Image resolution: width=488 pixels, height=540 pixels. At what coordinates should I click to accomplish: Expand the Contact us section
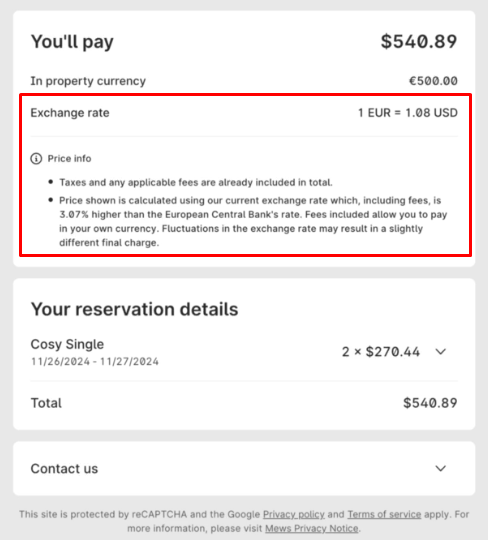coord(440,468)
